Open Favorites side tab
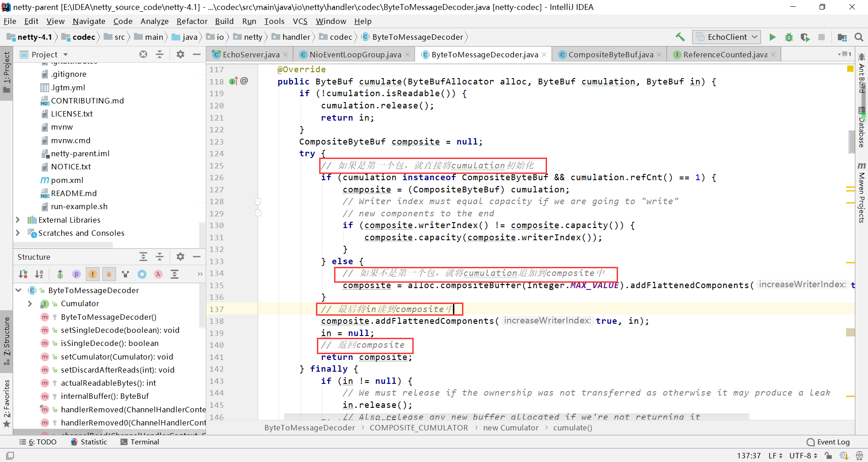The width and height of the screenshot is (868, 462). pos(6,403)
